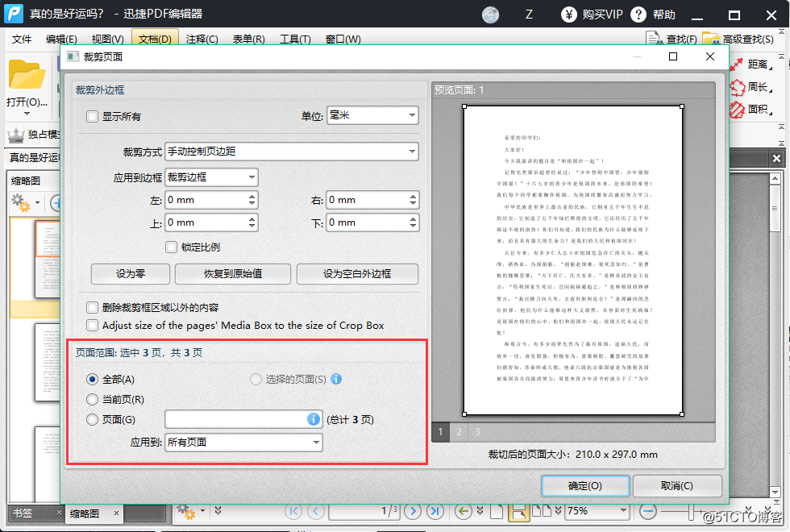Open the 75% zoom level dropdown

597,511
